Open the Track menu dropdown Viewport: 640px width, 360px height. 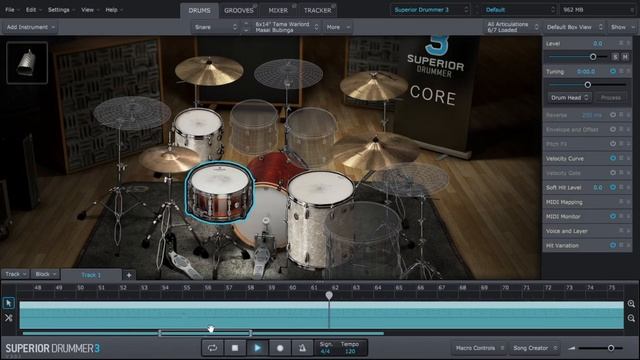pos(15,274)
